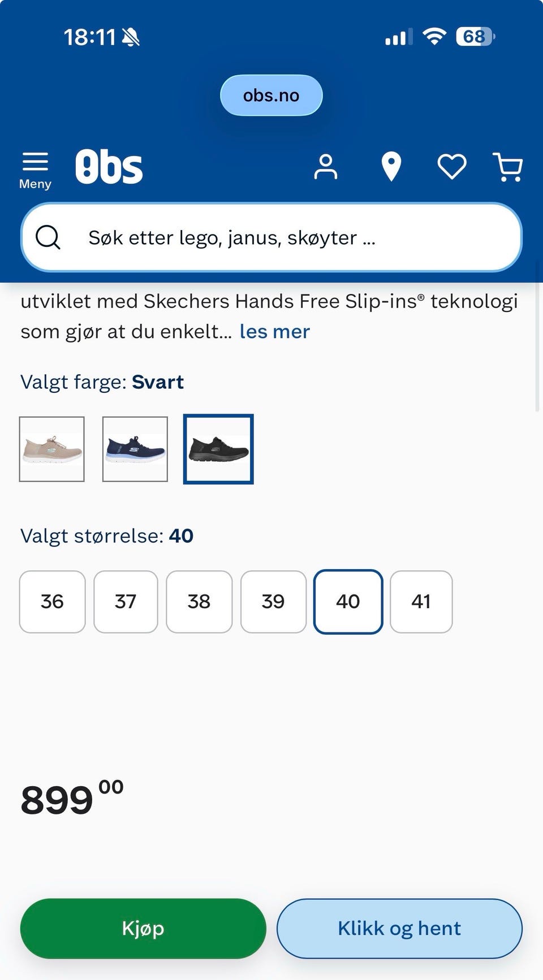Select the black shoe color
This screenshot has width=543, height=980.
[x=218, y=449]
